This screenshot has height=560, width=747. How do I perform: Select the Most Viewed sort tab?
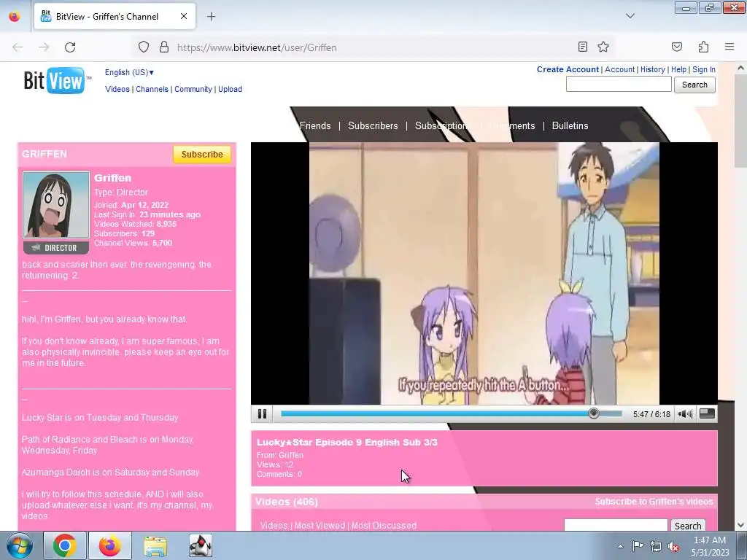(x=320, y=526)
